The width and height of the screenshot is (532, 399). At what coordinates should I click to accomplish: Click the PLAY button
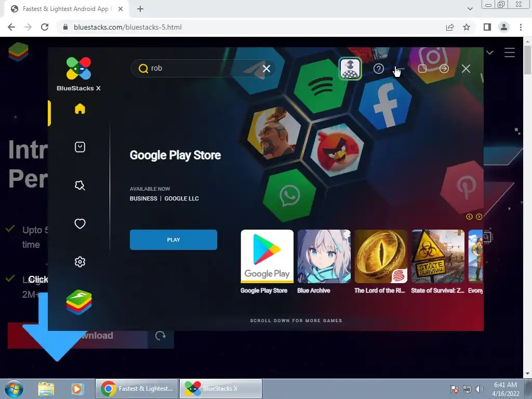[174, 240]
